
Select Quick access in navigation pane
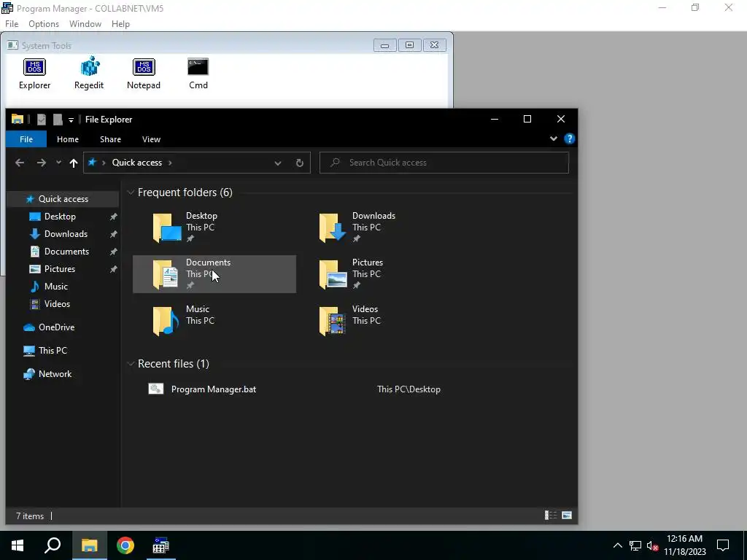[x=63, y=198]
